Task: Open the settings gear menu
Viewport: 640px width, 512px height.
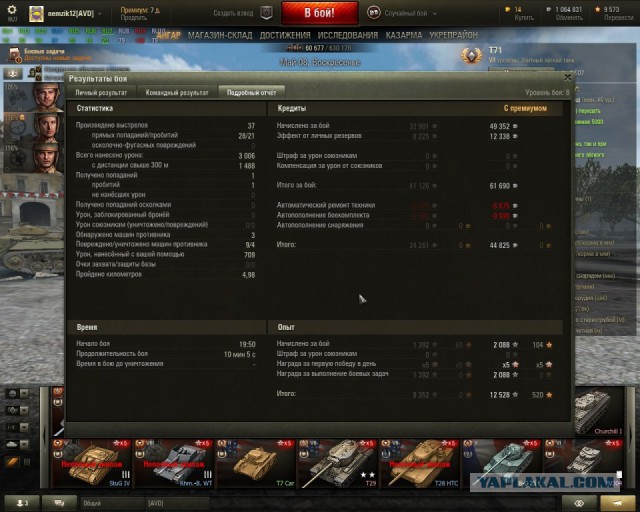Action: point(12,10)
